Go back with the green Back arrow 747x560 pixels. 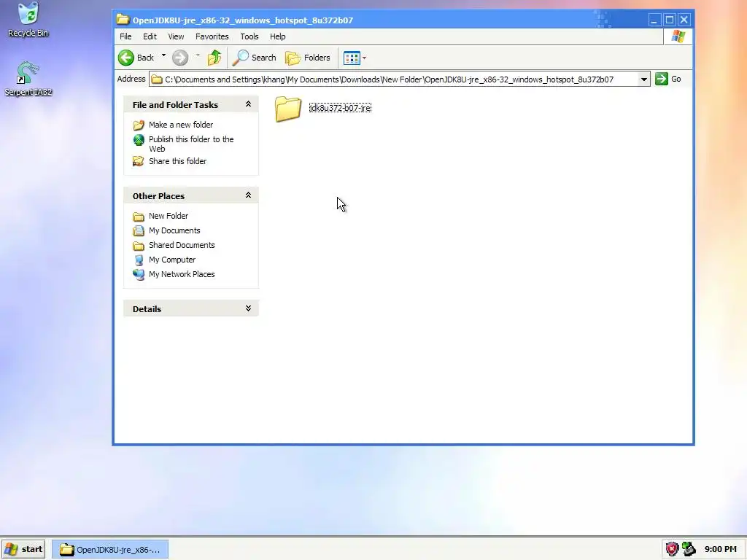136,58
